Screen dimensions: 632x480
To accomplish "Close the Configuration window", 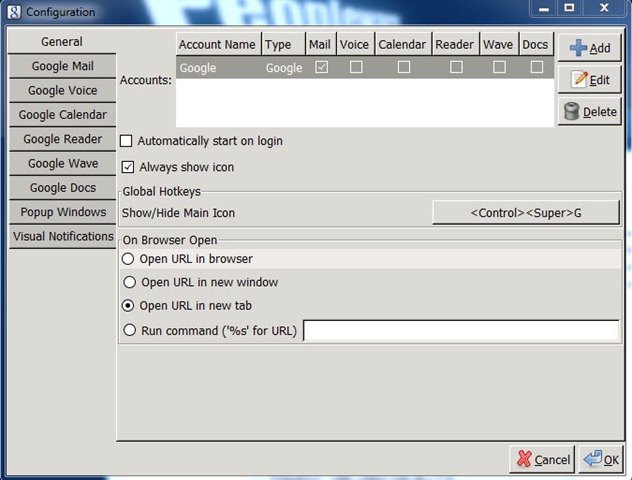I will coord(604,8).
